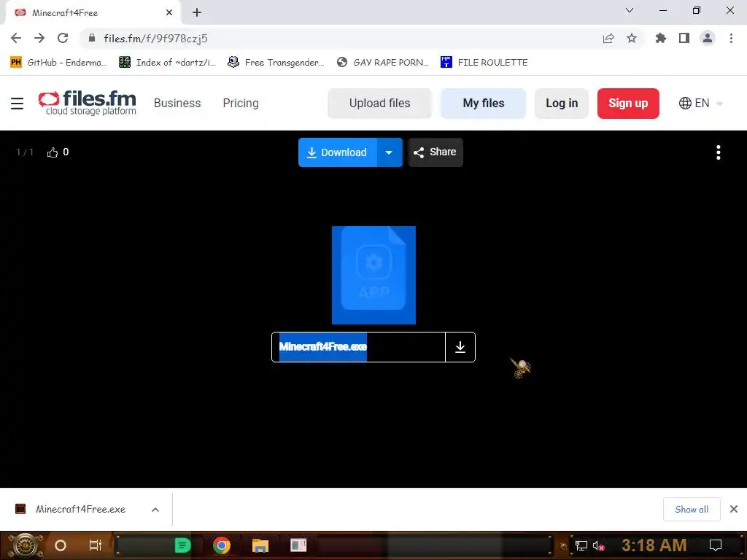Close the Minecraft4Free tab

tap(169, 12)
